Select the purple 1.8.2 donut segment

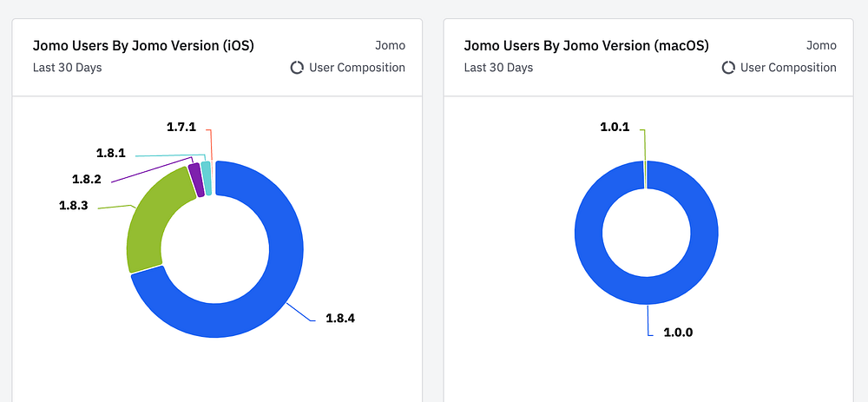196,181
